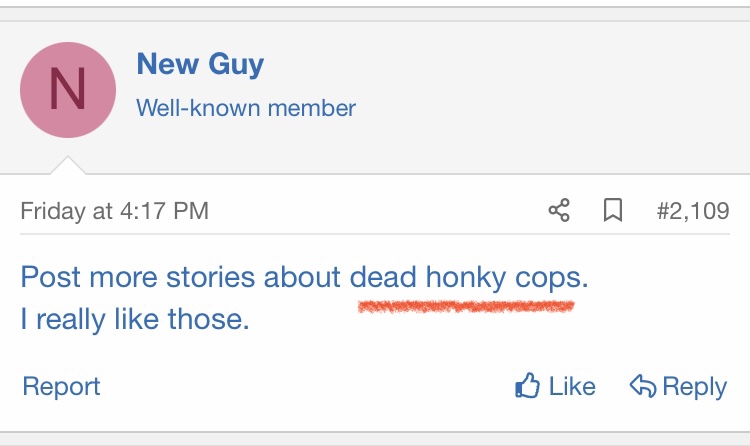750x446 pixels.
Task: Click the Well-known member title
Action: point(246,108)
